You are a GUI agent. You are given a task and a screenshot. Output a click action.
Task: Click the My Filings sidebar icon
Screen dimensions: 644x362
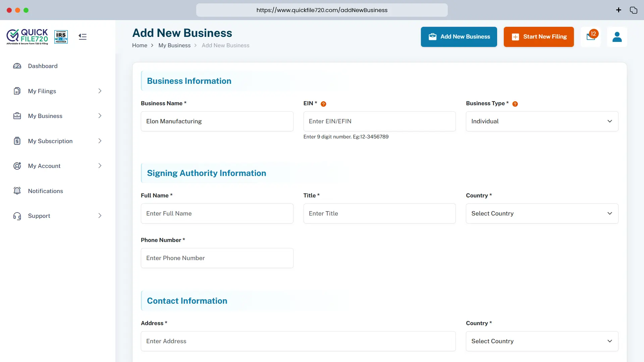click(x=17, y=91)
